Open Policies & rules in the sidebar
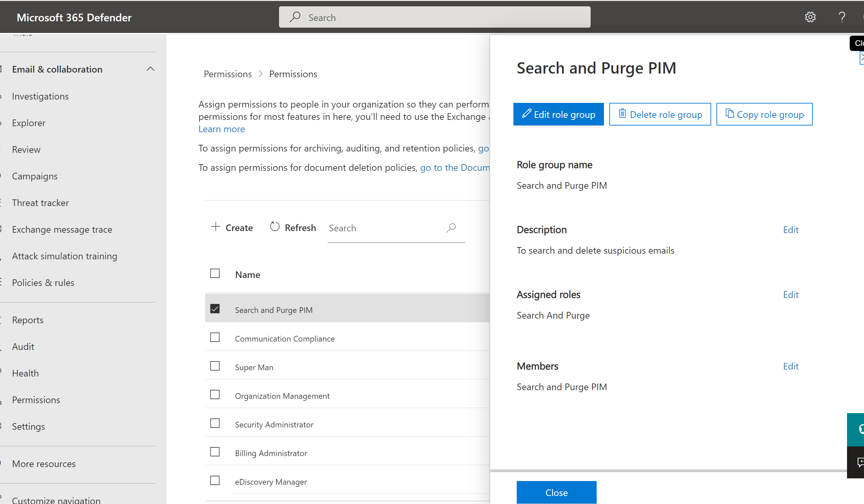 click(x=43, y=283)
